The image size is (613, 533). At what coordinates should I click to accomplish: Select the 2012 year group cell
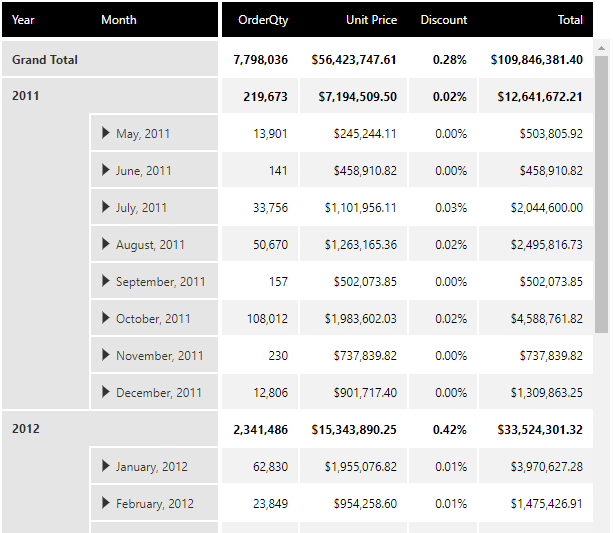tap(26, 429)
